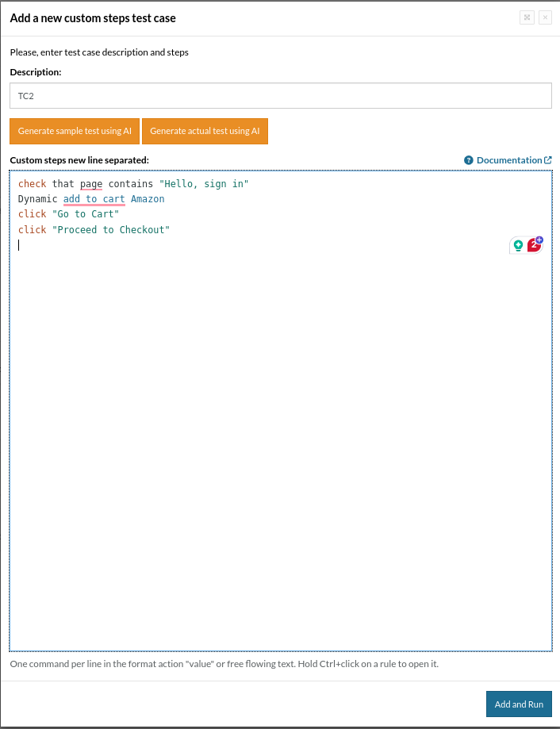Maximize the custom steps dialog
The height and width of the screenshot is (729, 560).
[527, 17]
